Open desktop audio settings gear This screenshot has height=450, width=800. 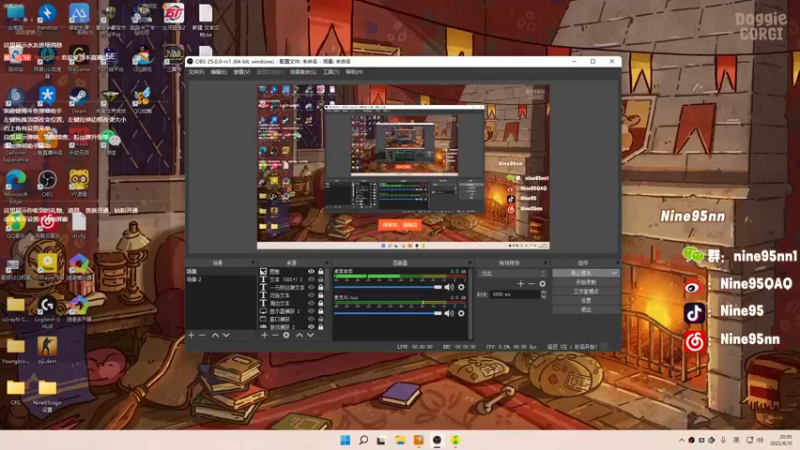click(461, 287)
